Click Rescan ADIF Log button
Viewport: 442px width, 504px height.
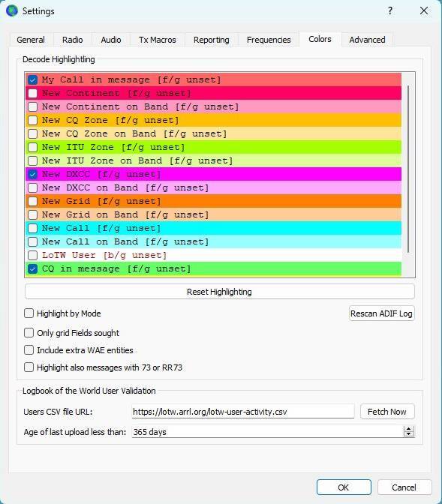click(x=381, y=313)
